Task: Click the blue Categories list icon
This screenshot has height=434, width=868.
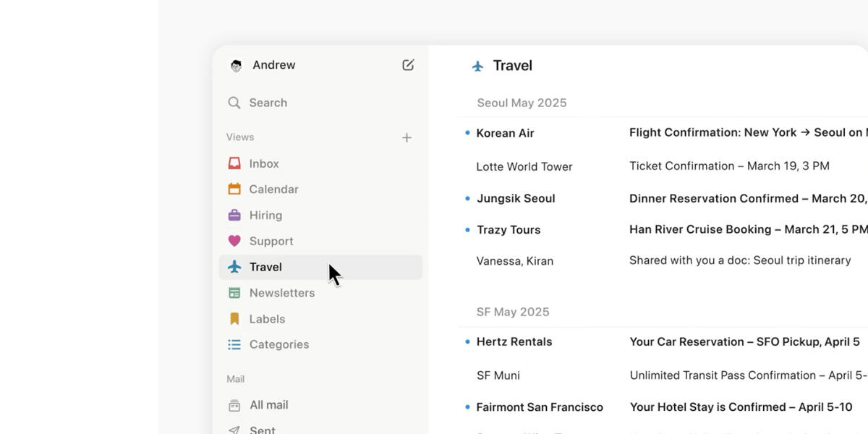Action: (x=234, y=344)
